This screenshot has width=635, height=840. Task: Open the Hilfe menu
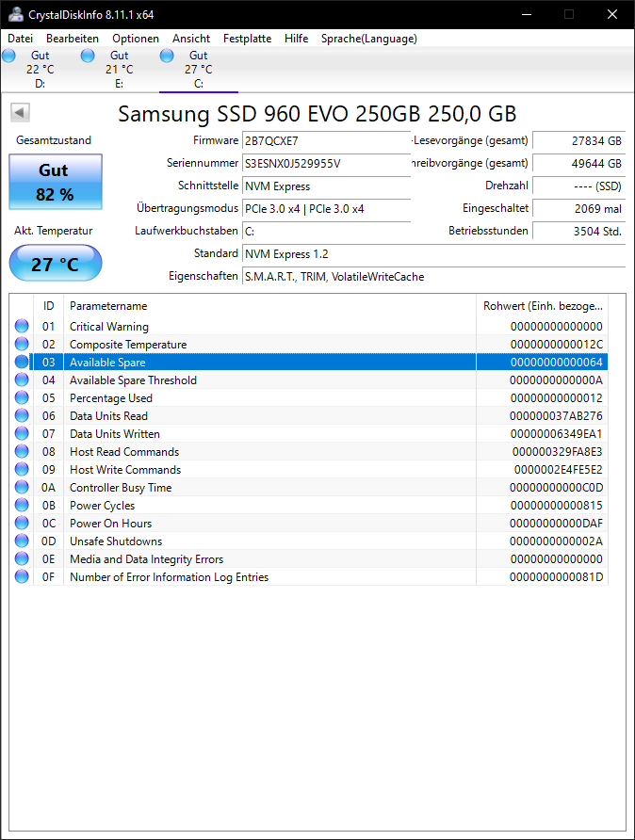[x=297, y=39]
